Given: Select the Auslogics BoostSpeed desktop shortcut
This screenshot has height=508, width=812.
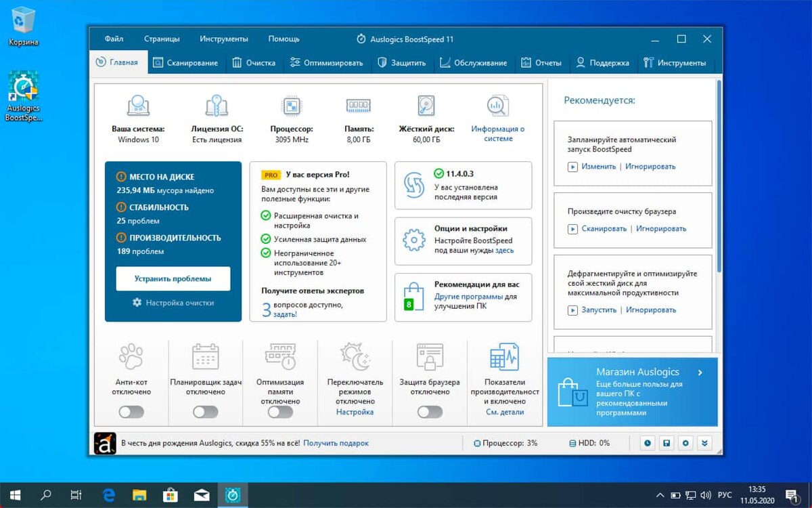Looking at the screenshot, I should point(24,96).
